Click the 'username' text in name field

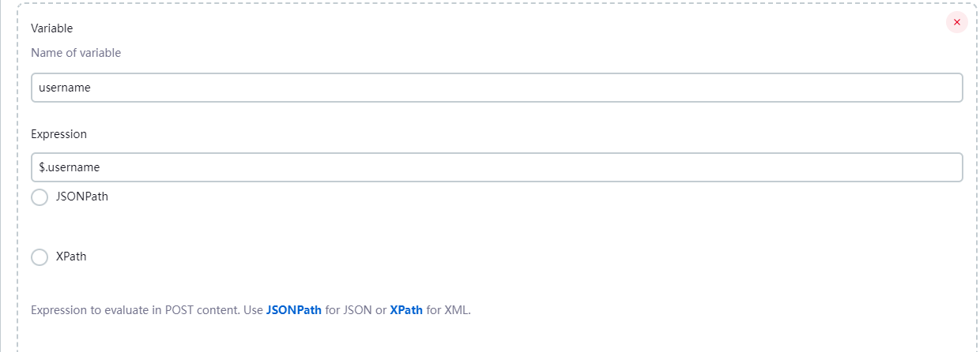[65, 88]
